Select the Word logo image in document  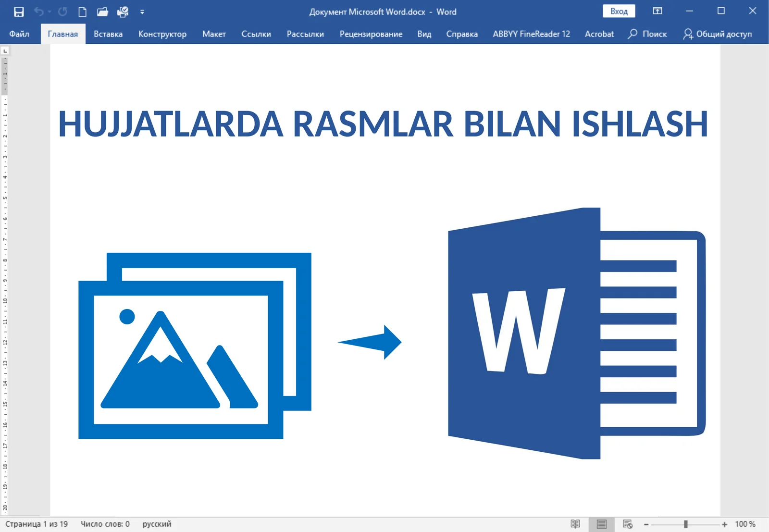point(577,333)
